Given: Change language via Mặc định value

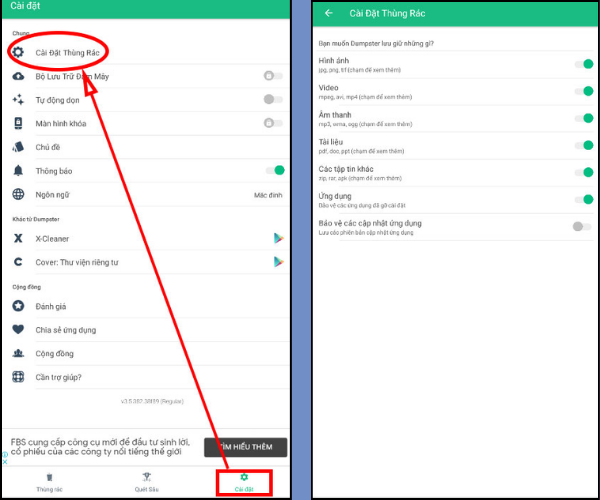Looking at the screenshot, I should (x=268, y=195).
